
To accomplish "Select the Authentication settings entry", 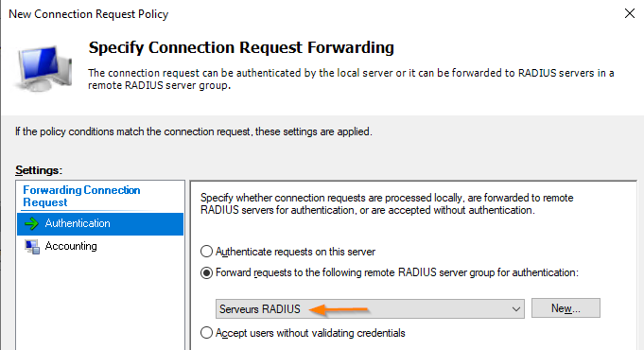I will [x=100, y=224].
